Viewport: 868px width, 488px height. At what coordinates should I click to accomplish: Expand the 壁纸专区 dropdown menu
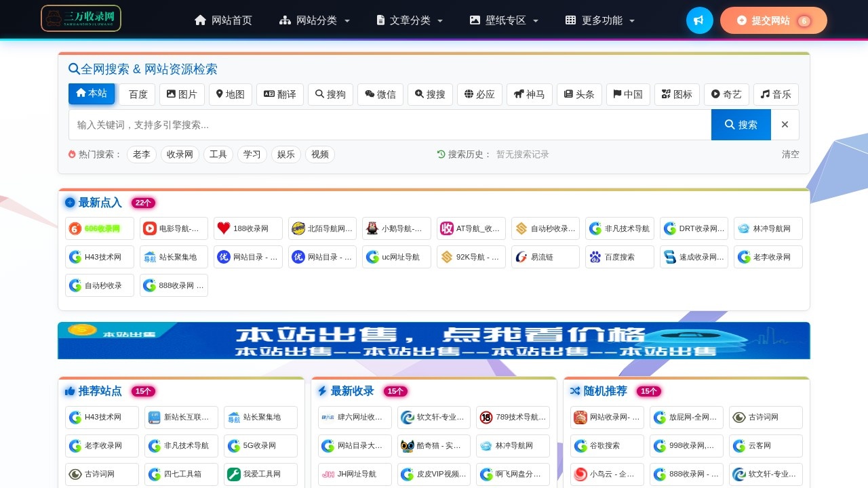504,20
